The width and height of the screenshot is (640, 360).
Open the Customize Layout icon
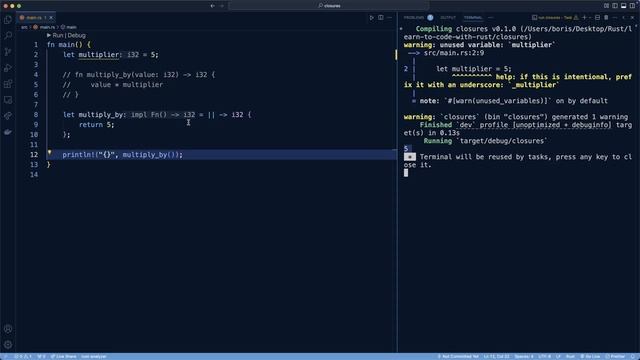pyautogui.click(x=607, y=6)
